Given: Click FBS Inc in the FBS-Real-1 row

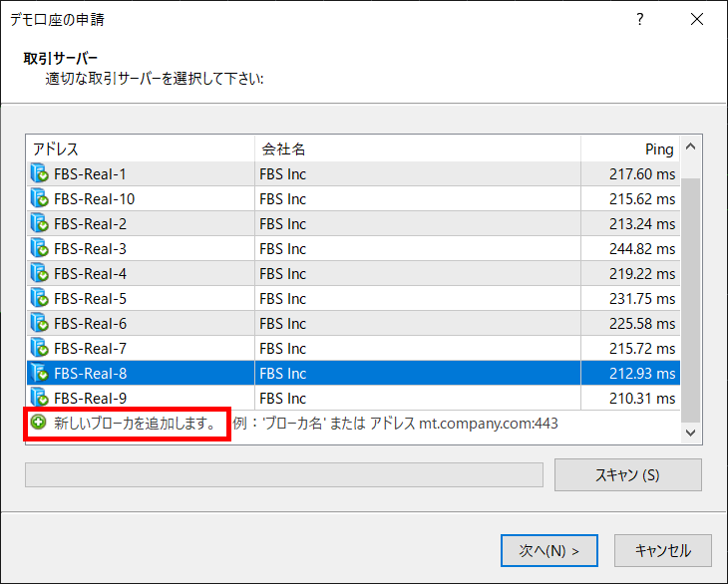Looking at the screenshot, I should point(283,174).
